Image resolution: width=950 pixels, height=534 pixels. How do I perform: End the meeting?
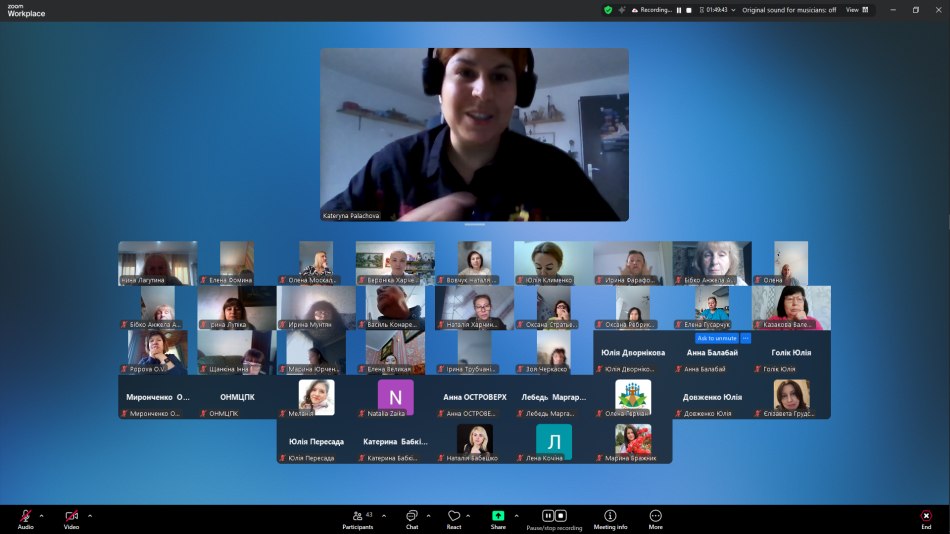[926, 517]
